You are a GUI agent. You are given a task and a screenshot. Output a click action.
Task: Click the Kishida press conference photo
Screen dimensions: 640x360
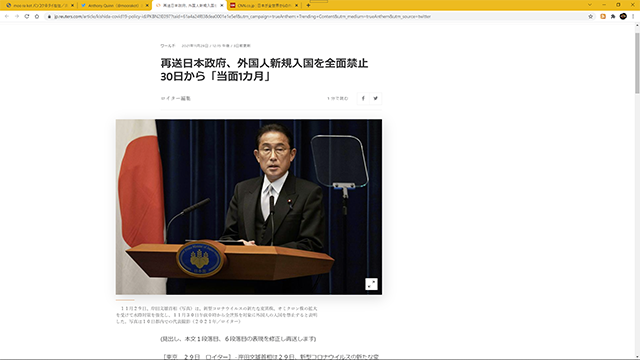pos(249,207)
